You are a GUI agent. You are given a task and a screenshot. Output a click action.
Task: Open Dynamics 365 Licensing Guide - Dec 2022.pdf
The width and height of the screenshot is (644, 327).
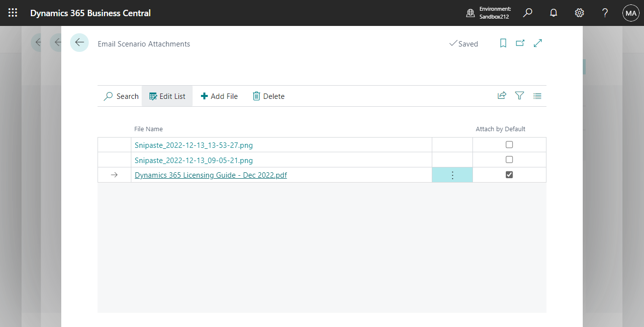coord(211,175)
